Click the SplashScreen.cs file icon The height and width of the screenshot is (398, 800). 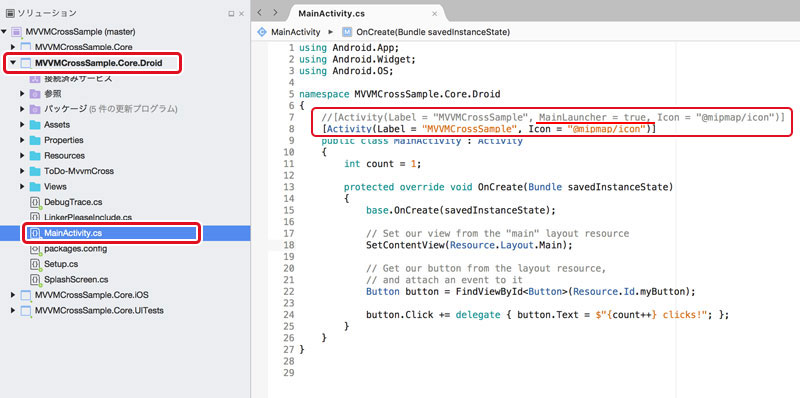click(x=35, y=280)
